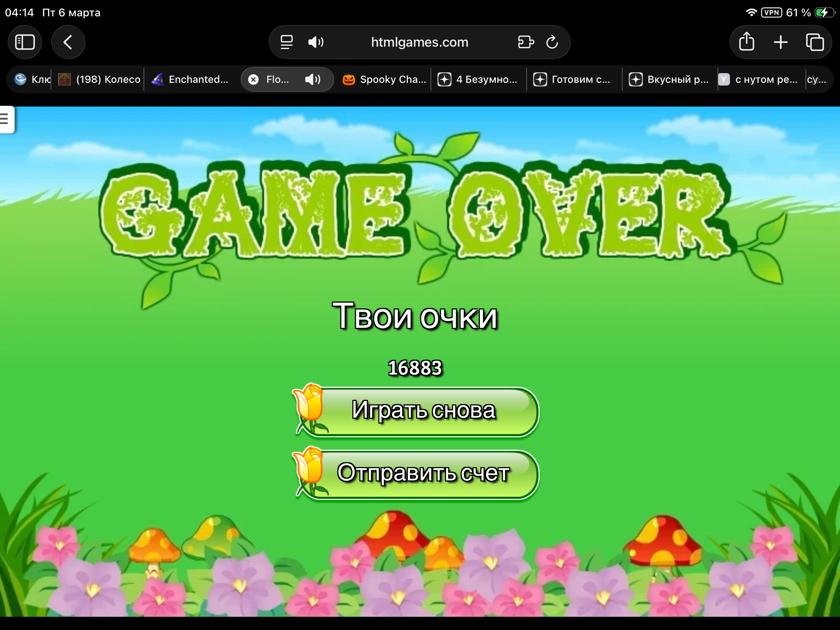Add a new tab with plus icon
This screenshot has height=630, width=840.
point(780,42)
